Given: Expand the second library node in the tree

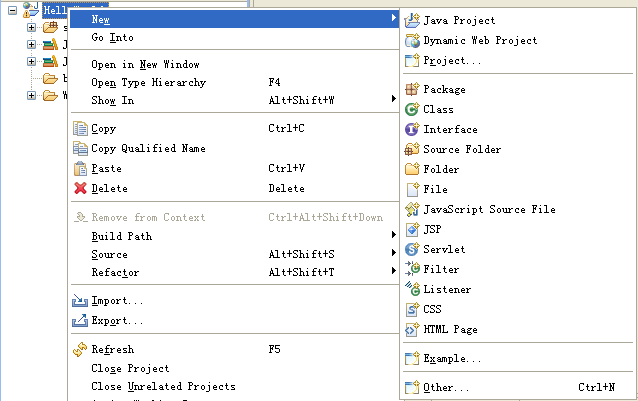Looking at the screenshot, I should pyautogui.click(x=31, y=61).
